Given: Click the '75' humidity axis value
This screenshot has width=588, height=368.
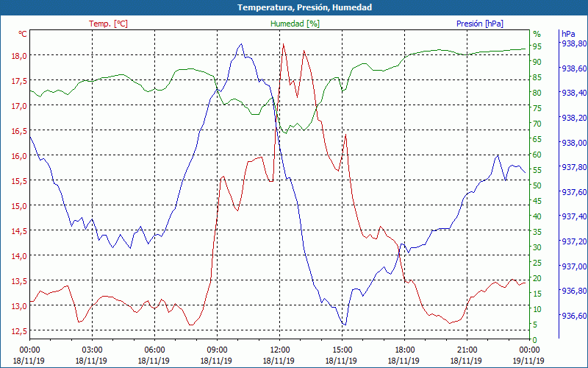Looking at the screenshot, I should pos(537,108).
